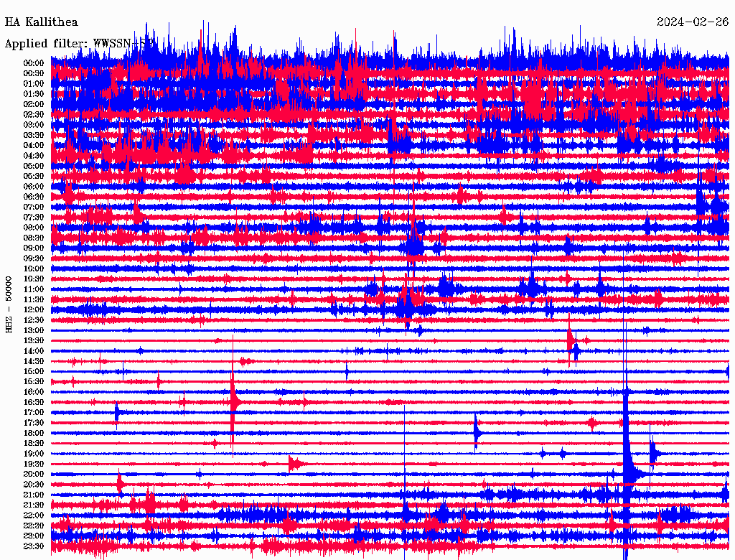Image resolution: width=735 pixels, height=560 pixels.
Task: Select the 09:30 time label
Action: (34, 258)
